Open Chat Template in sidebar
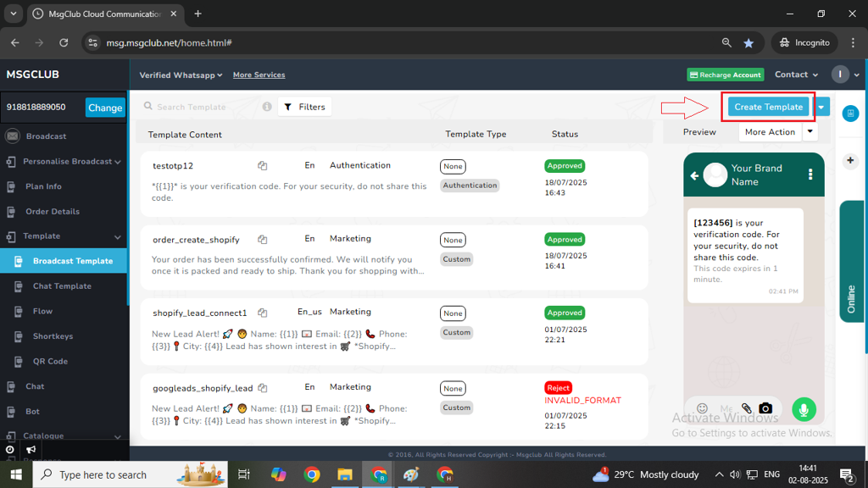This screenshot has height=488, width=868. click(x=62, y=286)
